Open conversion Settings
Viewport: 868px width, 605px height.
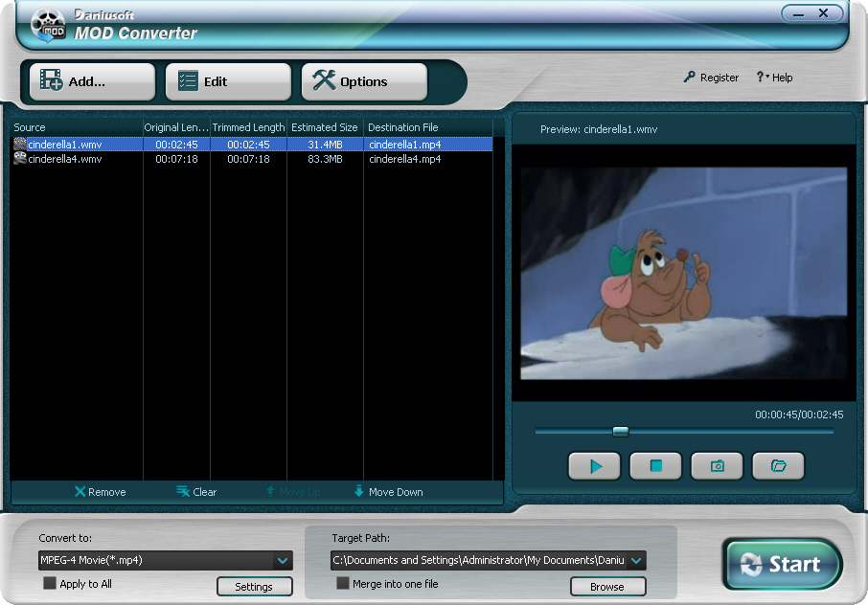255,586
